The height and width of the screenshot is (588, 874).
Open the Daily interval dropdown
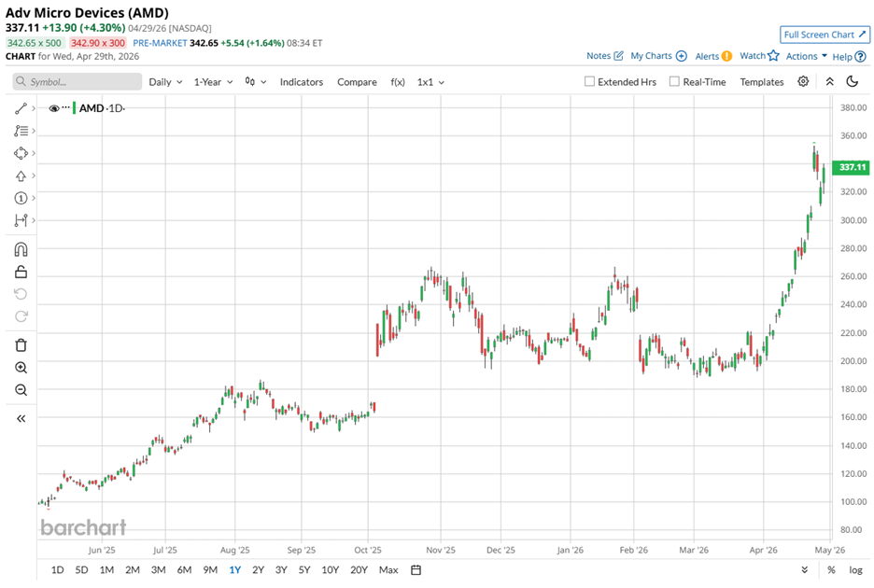pyautogui.click(x=165, y=82)
